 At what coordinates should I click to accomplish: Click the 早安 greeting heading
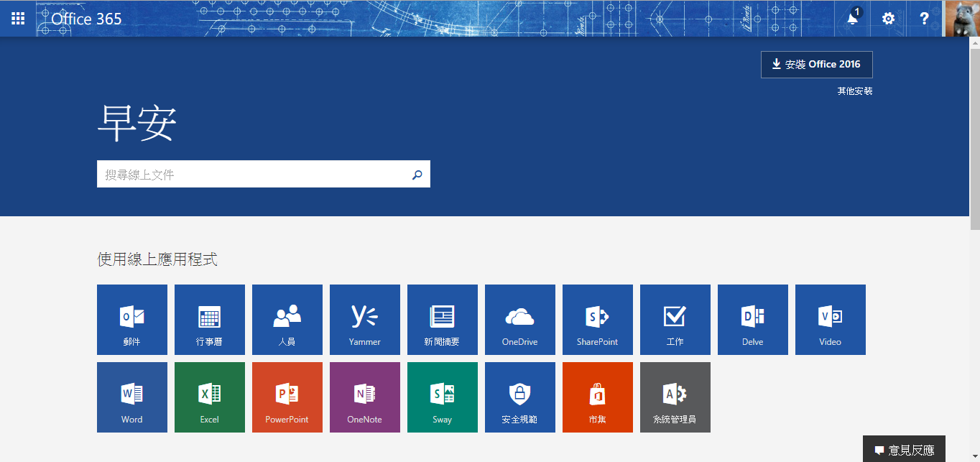pos(137,124)
